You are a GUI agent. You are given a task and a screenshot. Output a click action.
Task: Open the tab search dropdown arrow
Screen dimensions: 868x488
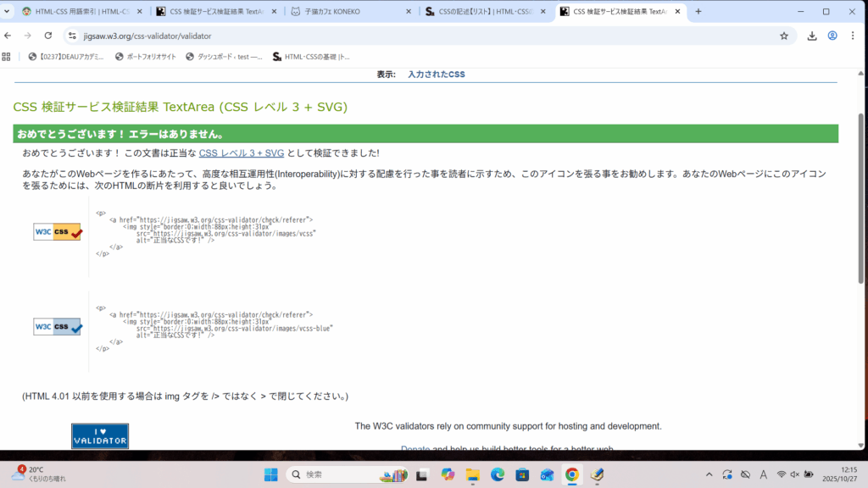click(x=7, y=12)
